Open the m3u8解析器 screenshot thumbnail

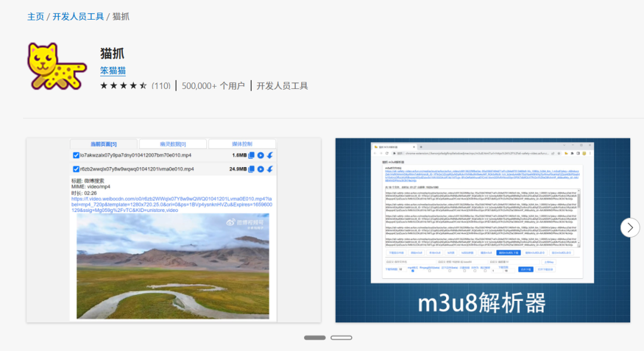click(x=482, y=230)
